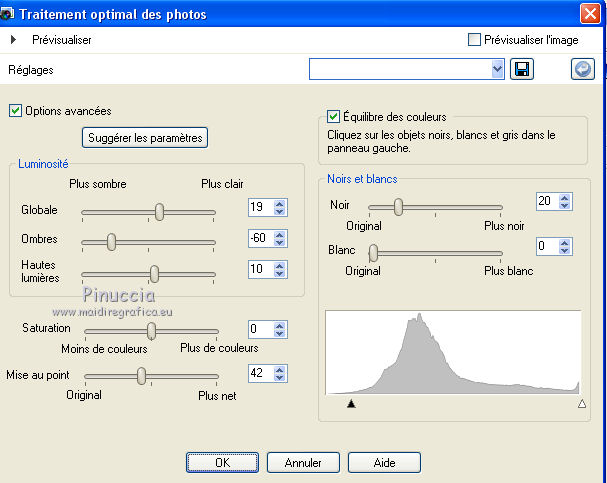
Task: Open help with the Aide button
Action: (384, 463)
